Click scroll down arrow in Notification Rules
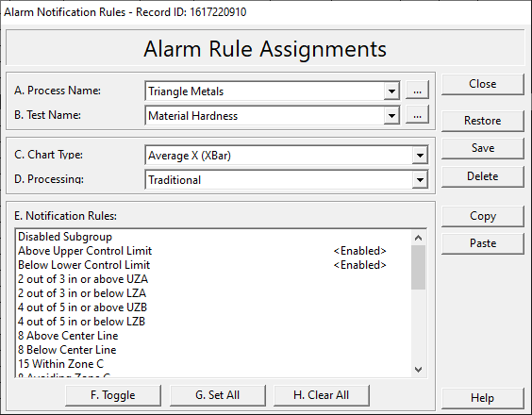The image size is (532, 415). pyautogui.click(x=419, y=369)
